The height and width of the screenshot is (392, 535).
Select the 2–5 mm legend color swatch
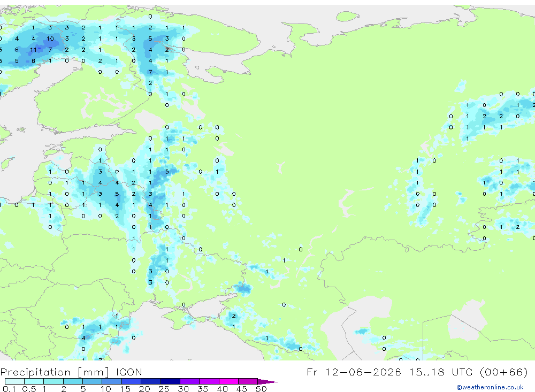[x=73, y=381]
